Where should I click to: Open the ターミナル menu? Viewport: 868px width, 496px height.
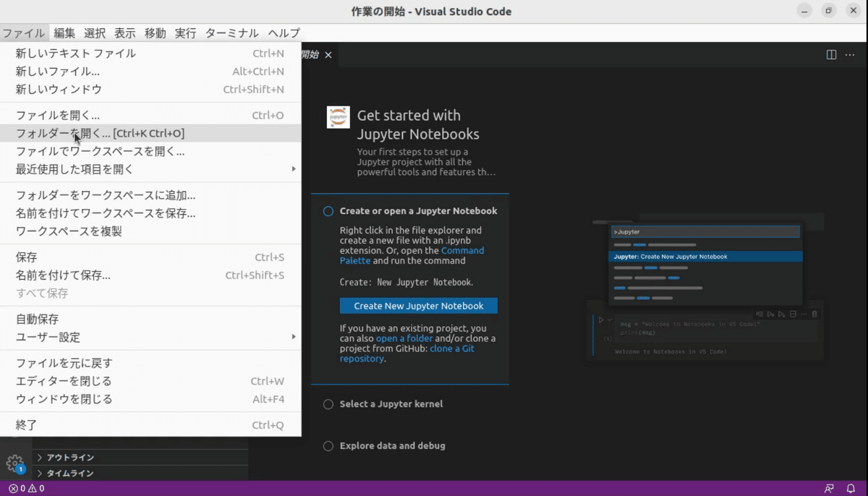pyautogui.click(x=232, y=33)
